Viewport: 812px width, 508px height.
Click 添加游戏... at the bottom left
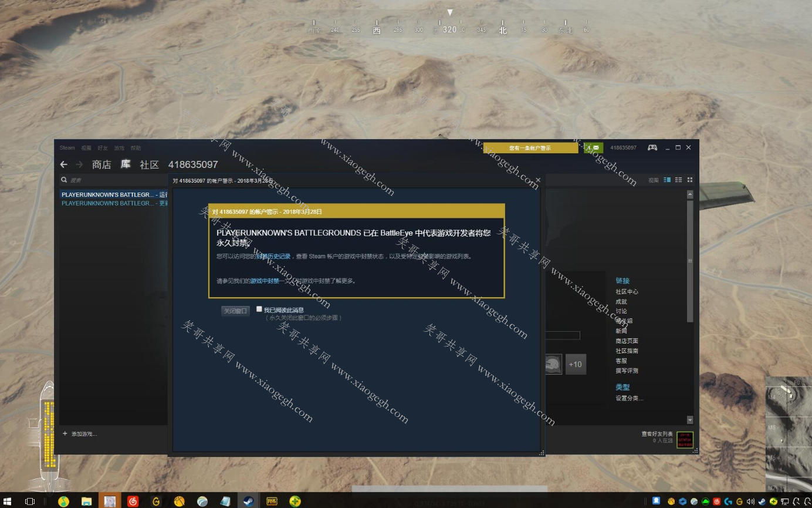pyautogui.click(x=84, y=434)
